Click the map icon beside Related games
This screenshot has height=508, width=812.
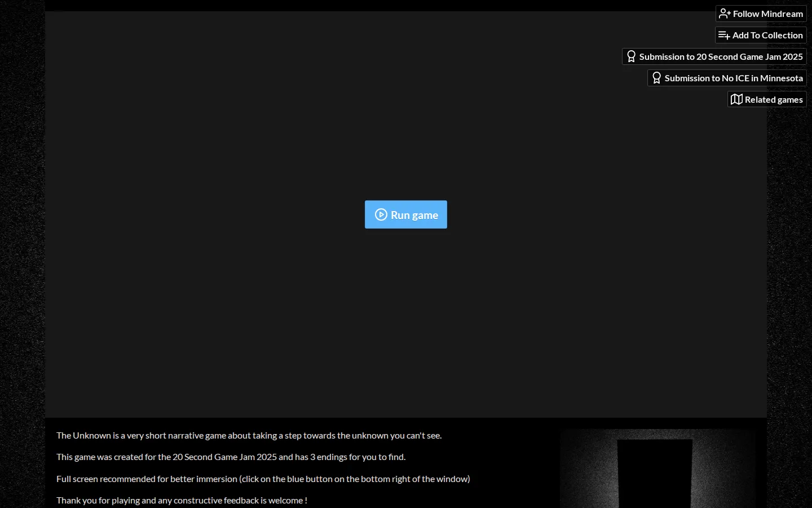coord(736,99)
